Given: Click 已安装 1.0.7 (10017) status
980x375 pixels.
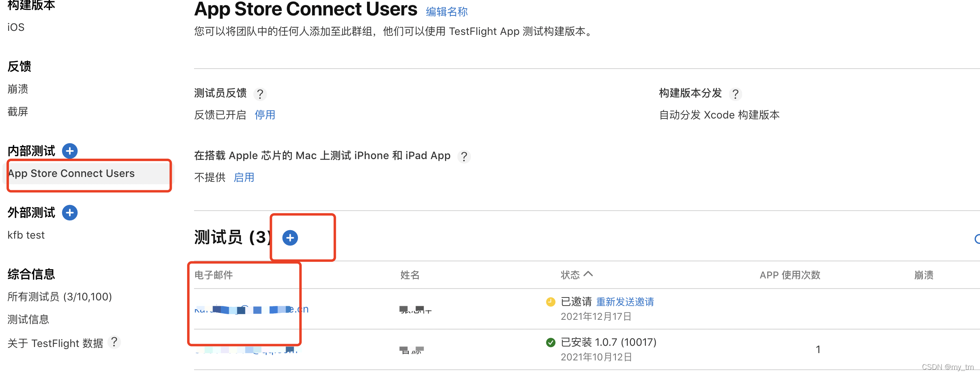Looking at the screenshot, I should [x=609, y=342].
